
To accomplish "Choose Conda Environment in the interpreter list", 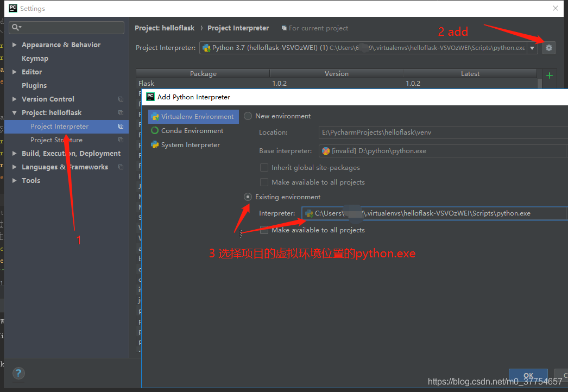I will point(193,130).
